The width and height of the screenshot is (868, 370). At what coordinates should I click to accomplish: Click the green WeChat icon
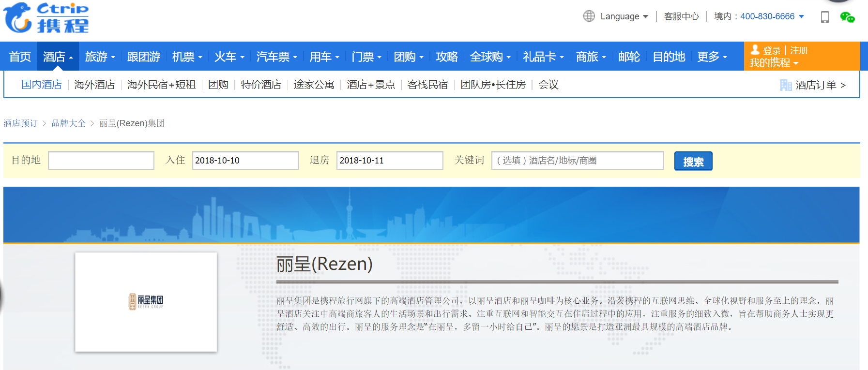847,17
